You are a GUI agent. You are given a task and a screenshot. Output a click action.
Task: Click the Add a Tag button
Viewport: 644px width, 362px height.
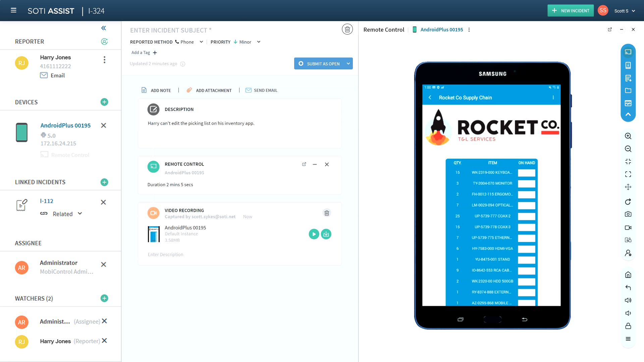(x=144, y=53)
